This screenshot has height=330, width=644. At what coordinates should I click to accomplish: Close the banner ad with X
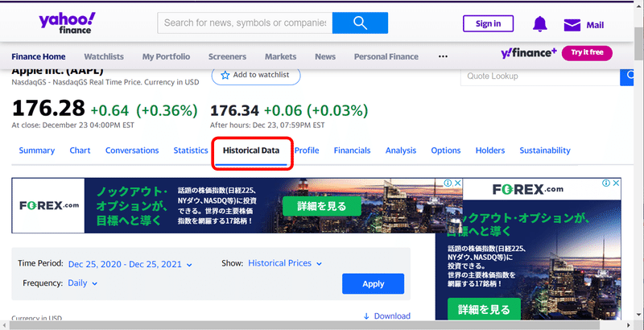click(x=457, y=183)
